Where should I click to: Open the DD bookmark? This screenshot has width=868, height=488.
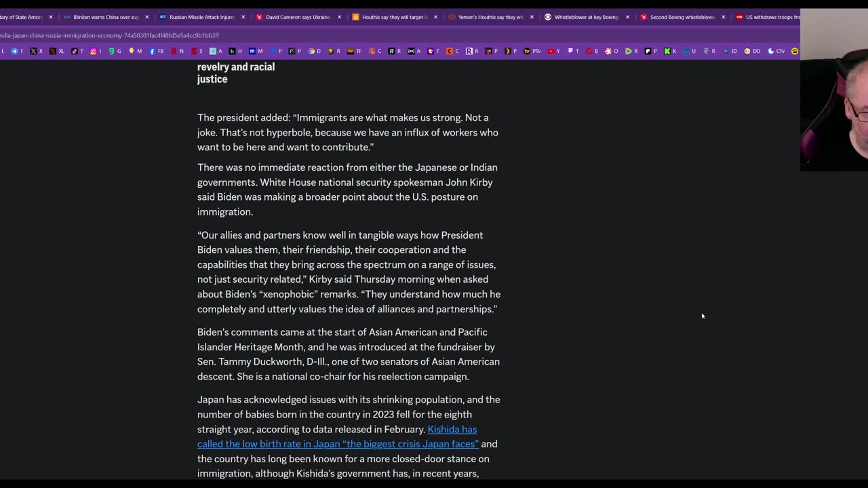pos(751,51)
